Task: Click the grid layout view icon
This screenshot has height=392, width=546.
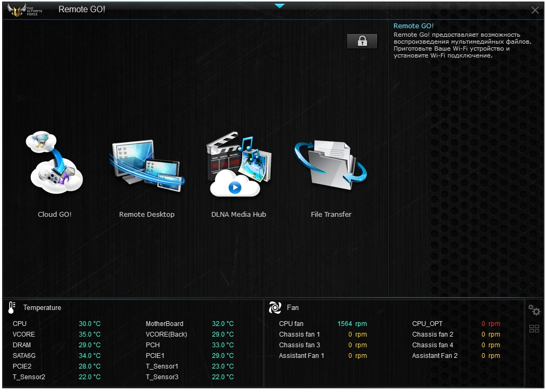Action: [x=534, y=328]
